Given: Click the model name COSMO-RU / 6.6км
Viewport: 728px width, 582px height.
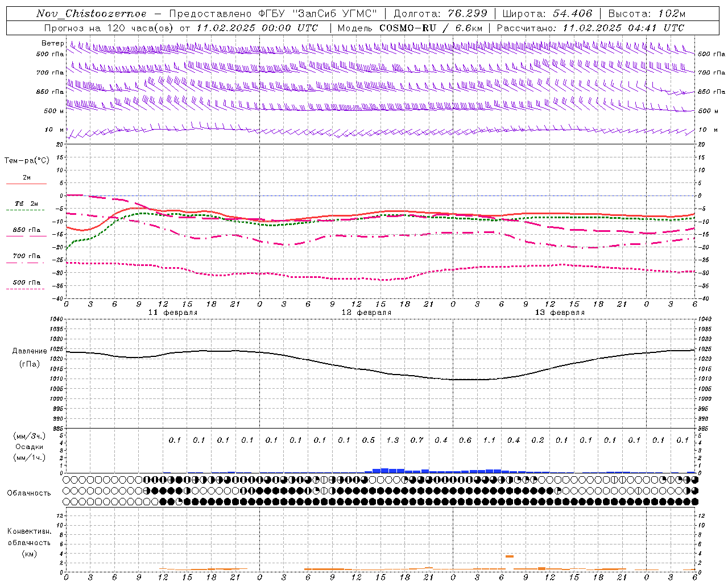Looking at the screenshot, I should pos(431,28).
